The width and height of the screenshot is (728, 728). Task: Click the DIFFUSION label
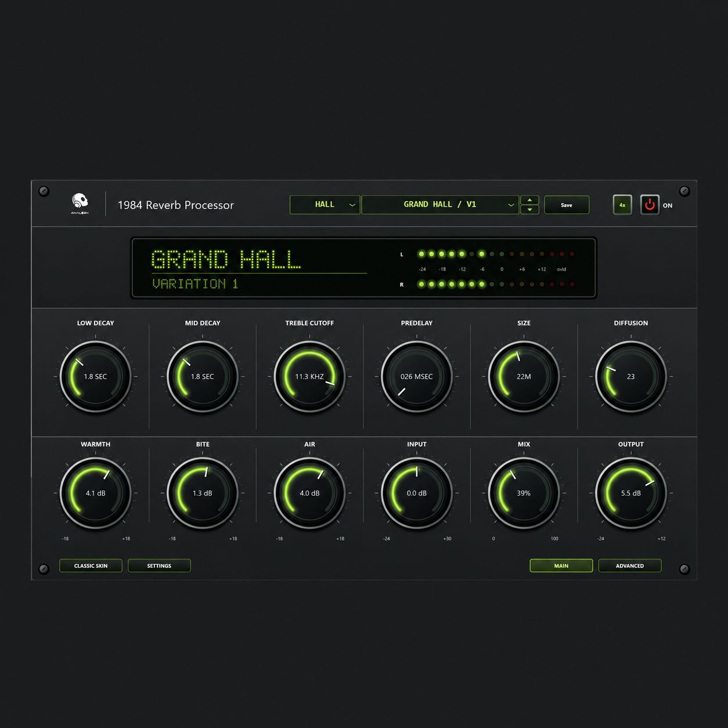click(631, 323)
